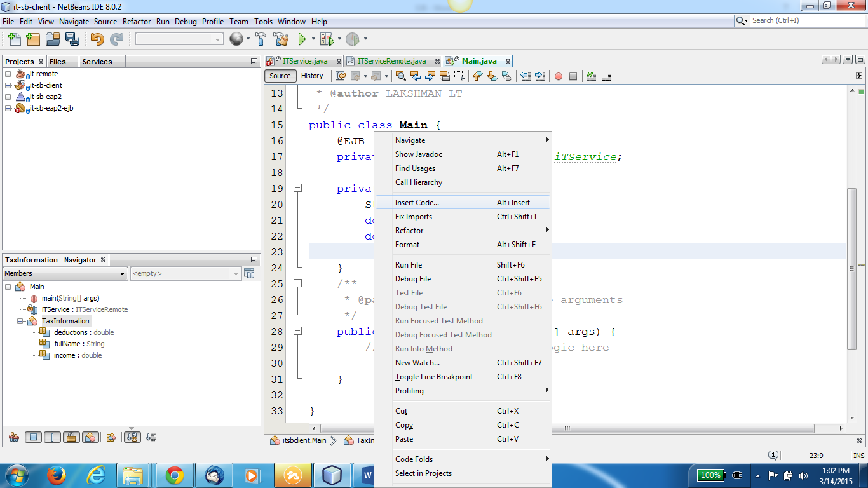Screen dimensions: 868x488
Task: Collapse the code fold at line 19
Action: coord(297,188)
